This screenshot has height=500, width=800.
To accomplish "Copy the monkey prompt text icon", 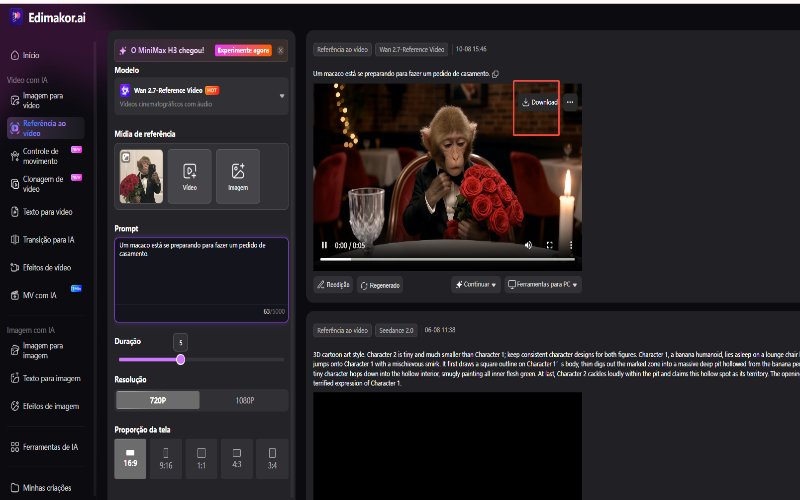I will (x=495, y=74).
